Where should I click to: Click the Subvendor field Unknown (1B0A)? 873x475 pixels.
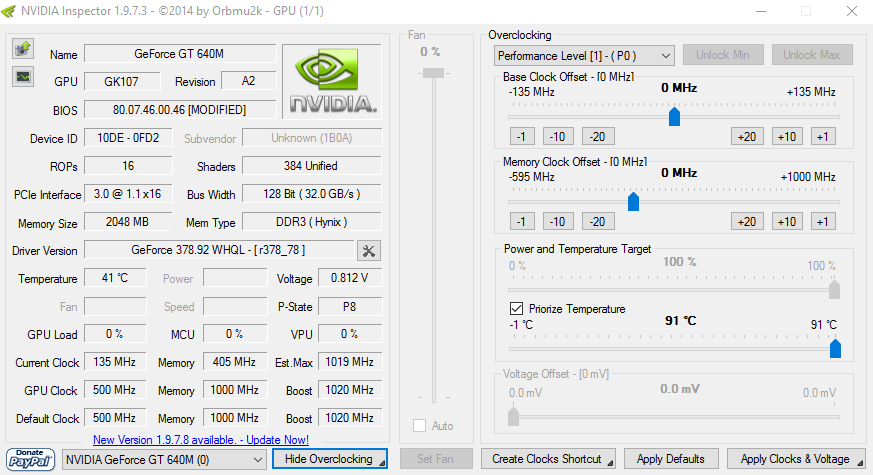click(312, 138)
